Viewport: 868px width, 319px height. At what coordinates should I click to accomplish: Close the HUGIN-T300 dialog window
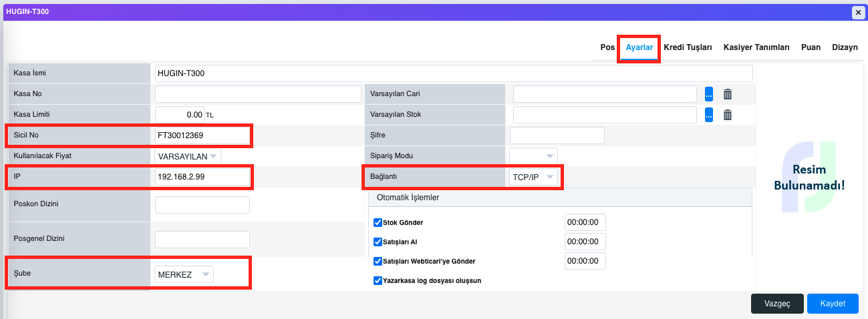[857, 12]
